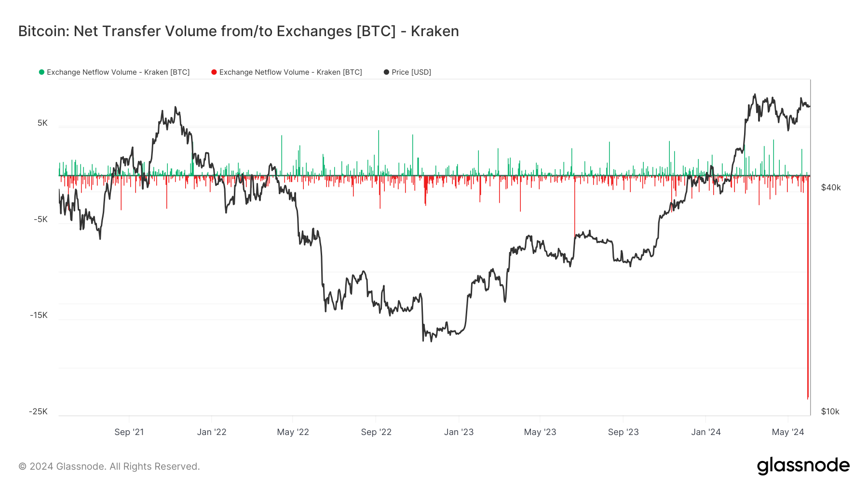Select the Jan '22 x-axis label
The image size is (868, 488).
[212, 432]
